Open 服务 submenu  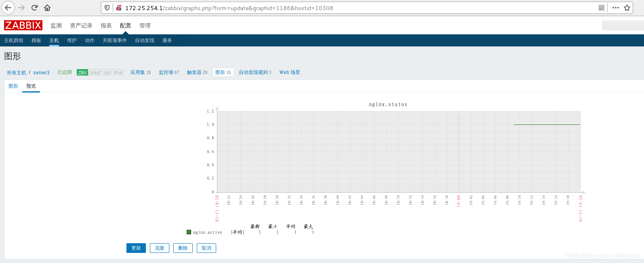coord(167,40)
